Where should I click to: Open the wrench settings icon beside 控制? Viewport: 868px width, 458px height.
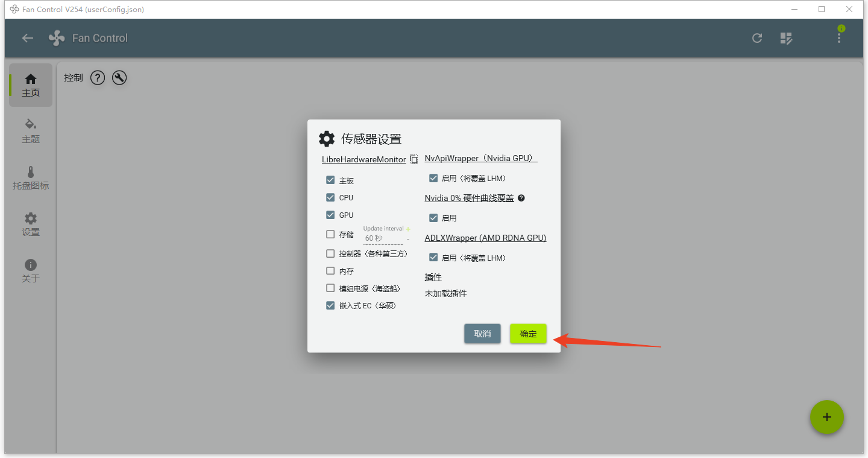(119, 78)
